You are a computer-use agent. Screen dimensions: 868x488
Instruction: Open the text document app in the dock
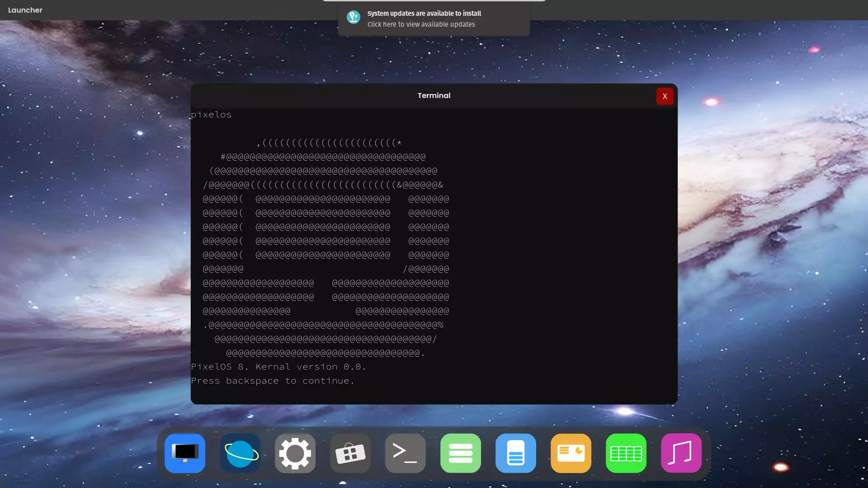pyautogui.click(x=515, y=453)
